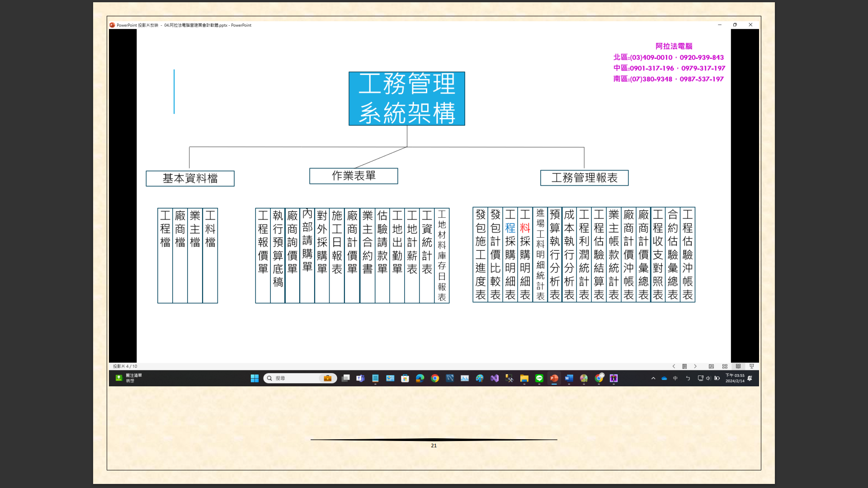The image size is (868, 488).
Task: Open OneDrive cloud tray icon
Action: (664, 378)
